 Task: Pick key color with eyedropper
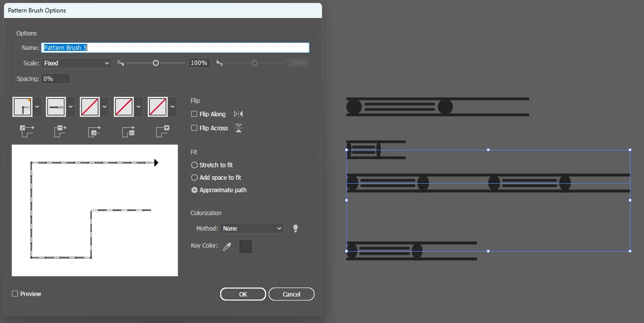(227, 246)
